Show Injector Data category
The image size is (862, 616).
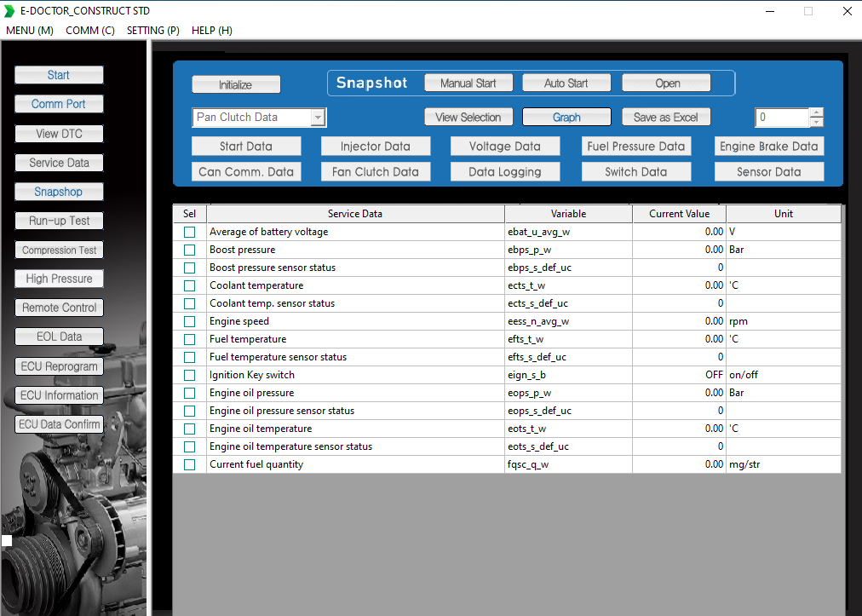376,147
